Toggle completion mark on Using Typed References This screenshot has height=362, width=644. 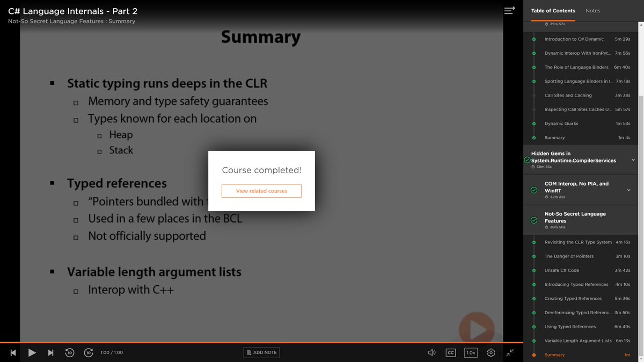pyautogui.click(x=533, y=326)
